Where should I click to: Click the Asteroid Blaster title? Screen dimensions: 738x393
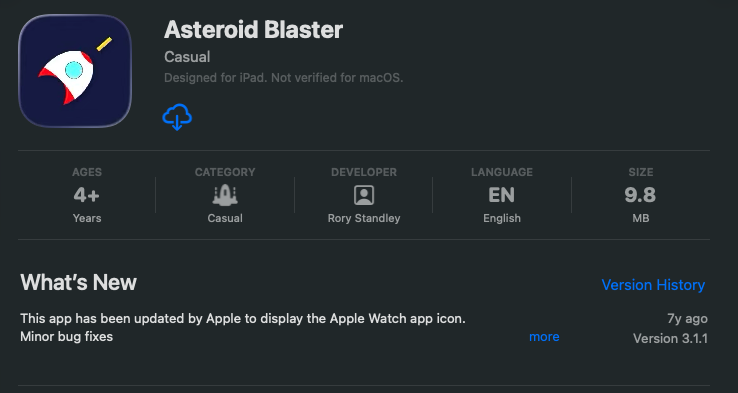(x=253, y=30)
